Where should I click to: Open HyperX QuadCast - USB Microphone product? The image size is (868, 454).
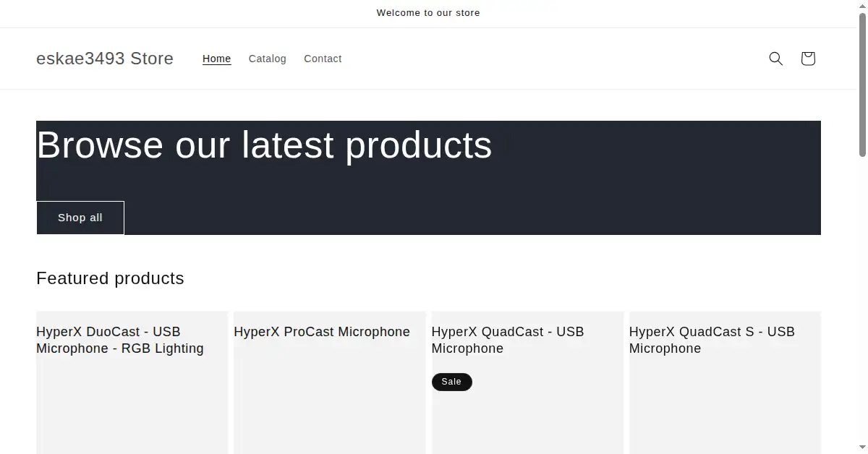(x=508, y=340)
